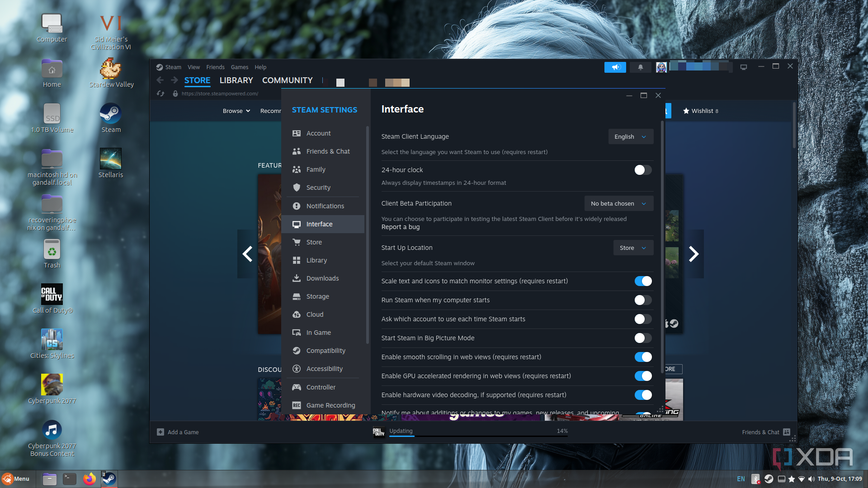The image size is (868, 488).
Task: Switch to the LIBRARY tab
Action: [236, 80]
